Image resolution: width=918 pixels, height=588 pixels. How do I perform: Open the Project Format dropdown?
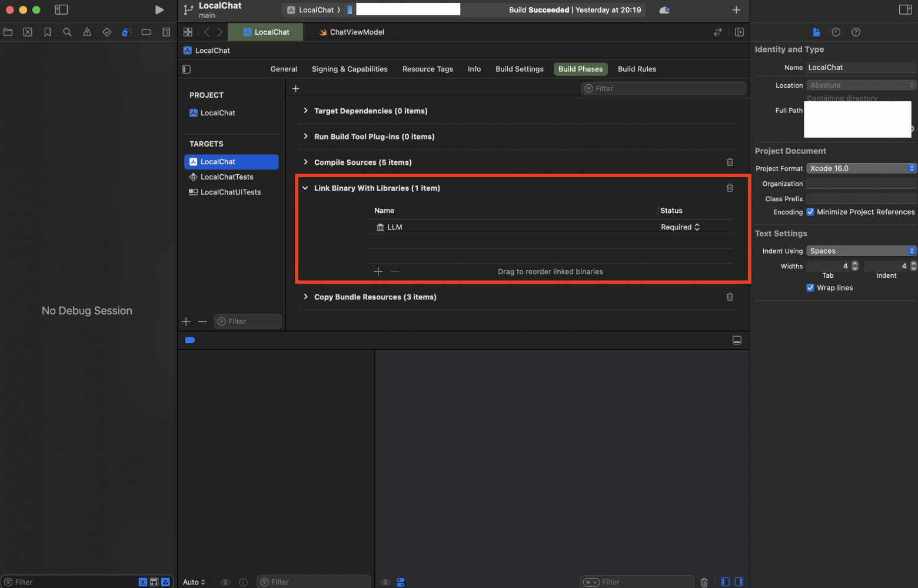tap(861, 168)
